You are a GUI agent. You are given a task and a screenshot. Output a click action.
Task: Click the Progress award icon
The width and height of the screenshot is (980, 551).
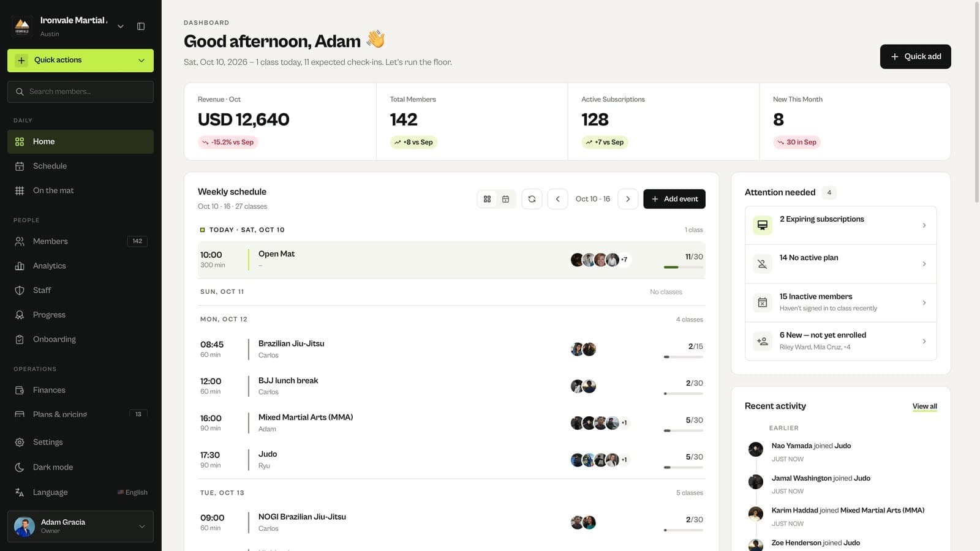[20, 315]
